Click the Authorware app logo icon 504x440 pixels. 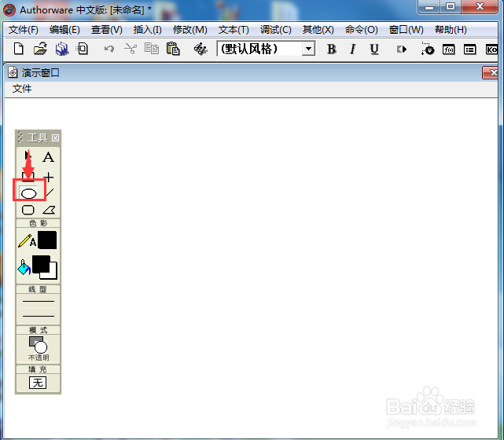pyautogui.click(x=9, y=10)
